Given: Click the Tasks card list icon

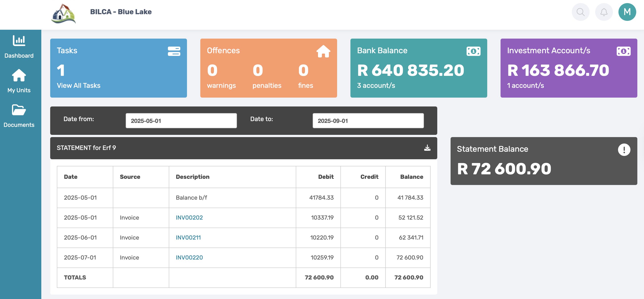Looking at the screenshot, I should click(174, 51).
